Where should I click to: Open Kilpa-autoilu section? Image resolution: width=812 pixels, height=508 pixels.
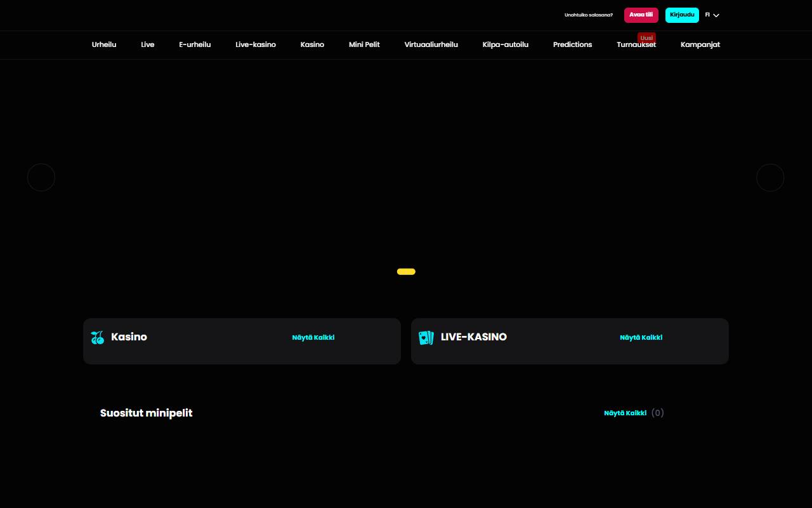click(x=506, y=44)
